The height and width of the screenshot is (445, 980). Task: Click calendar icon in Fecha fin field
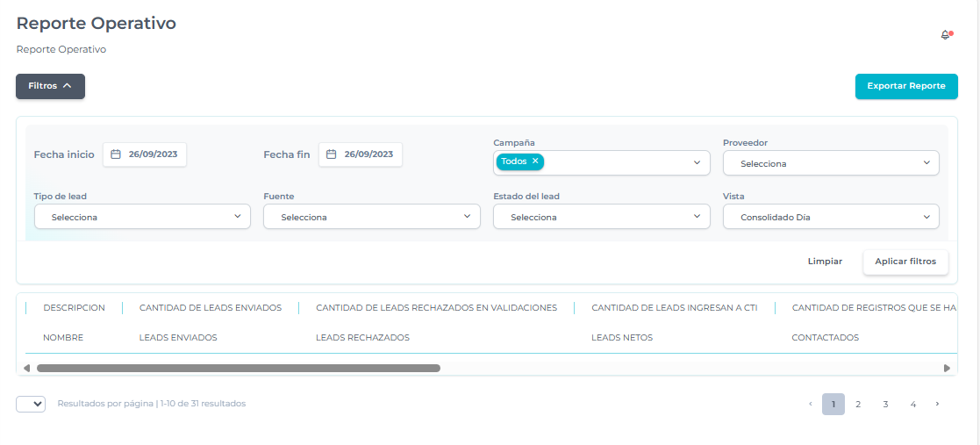click(x=332, y=154)
